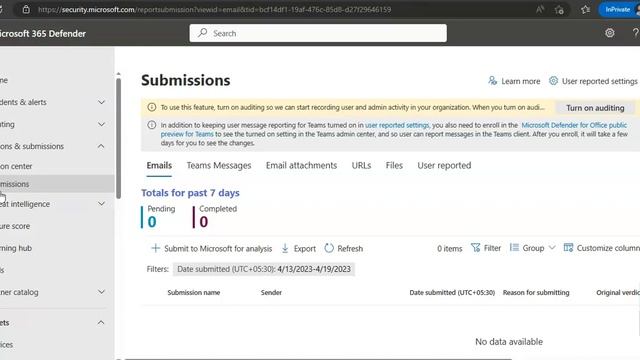Click the lock icon in address bar
This screenshot has width=640, height=360.
[26, 9]
